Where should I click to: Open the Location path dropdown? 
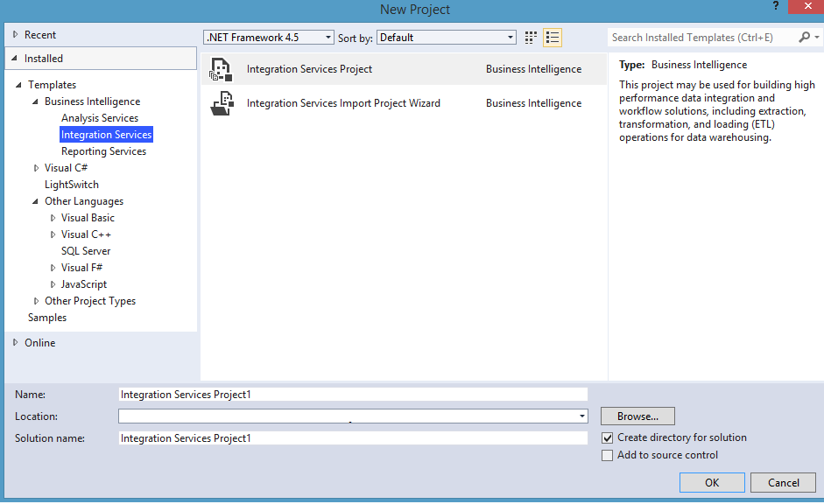(x=581, y=416)
